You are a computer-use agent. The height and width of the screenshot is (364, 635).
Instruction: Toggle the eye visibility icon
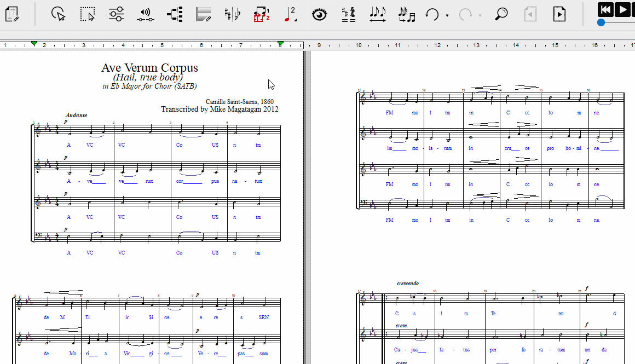319,14
